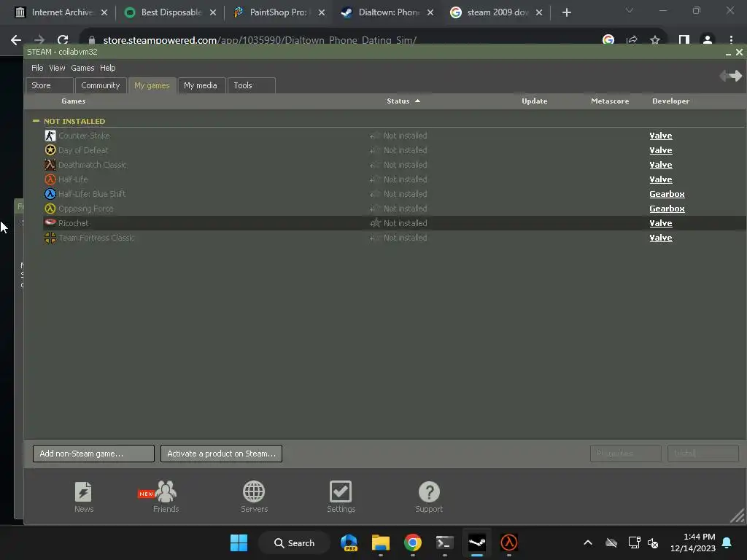This screenshot has height=560, width=747.
Task: Click Add non-Steam game button
Action: pos(93,454)
